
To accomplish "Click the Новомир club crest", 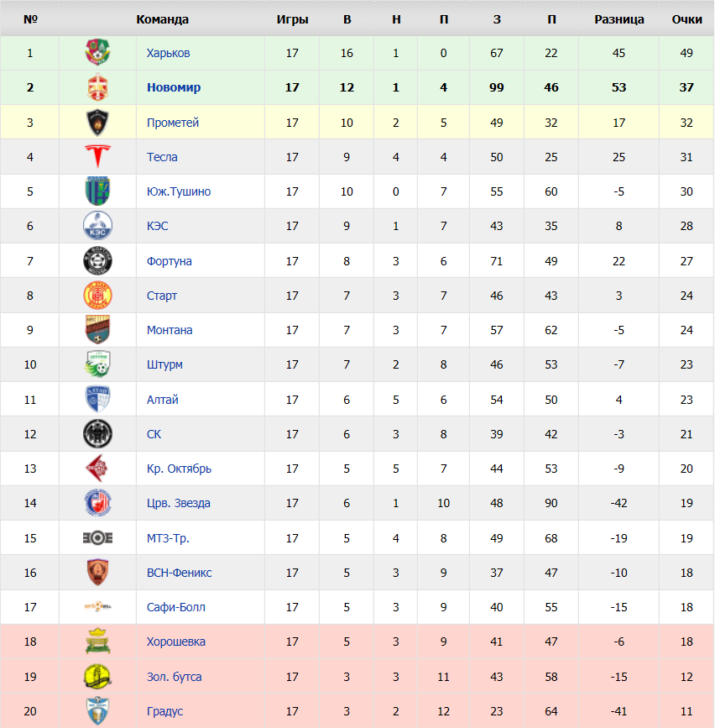I will click(x=97, y=86).
